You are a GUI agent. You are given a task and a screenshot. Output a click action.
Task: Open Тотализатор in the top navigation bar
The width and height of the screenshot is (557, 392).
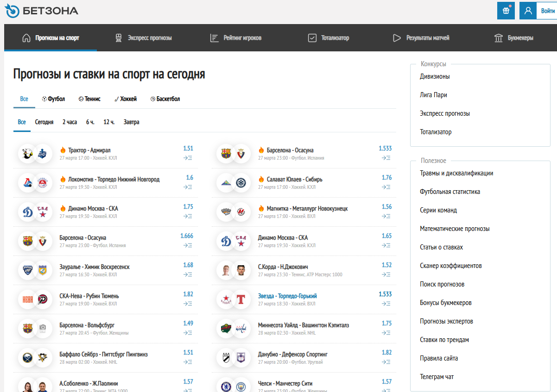click(329, 38)
